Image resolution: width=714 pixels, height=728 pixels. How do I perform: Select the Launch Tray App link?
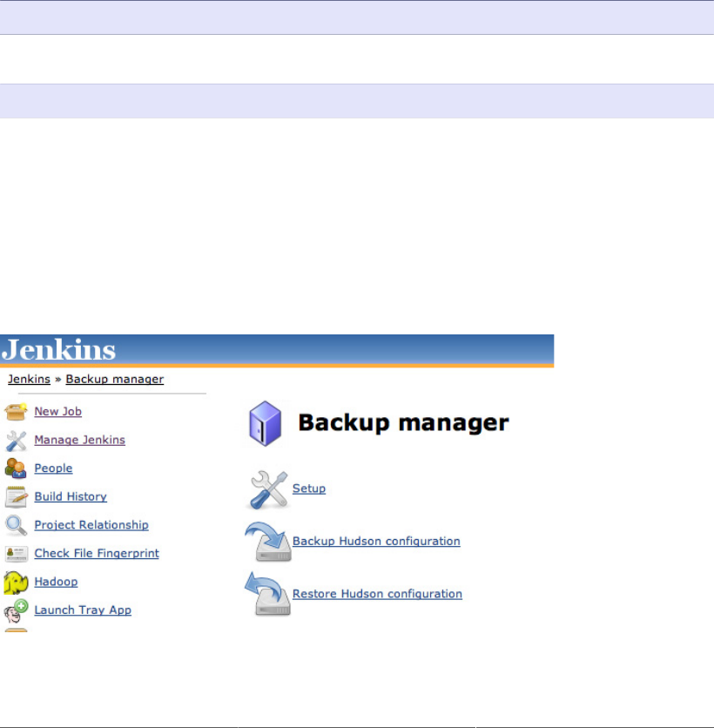83,610
